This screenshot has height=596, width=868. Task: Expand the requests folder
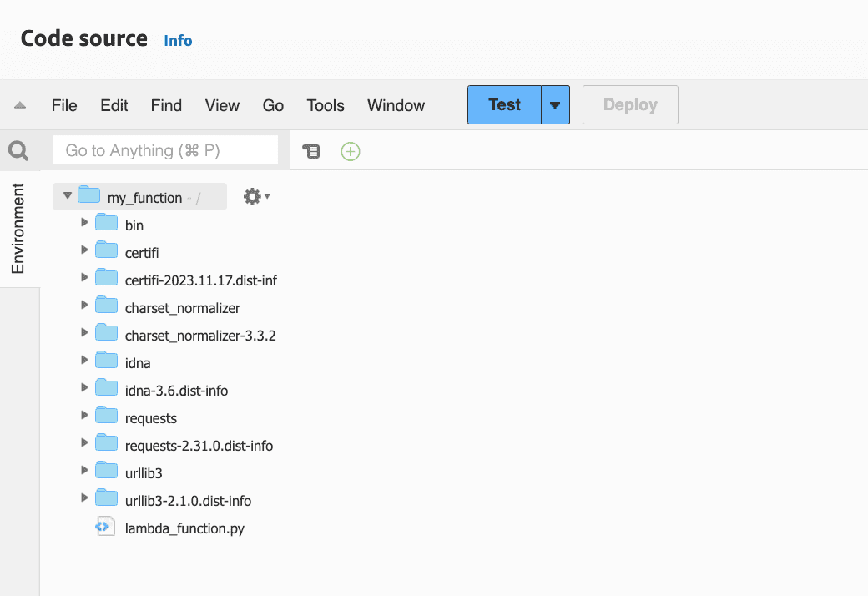point(84,417)
